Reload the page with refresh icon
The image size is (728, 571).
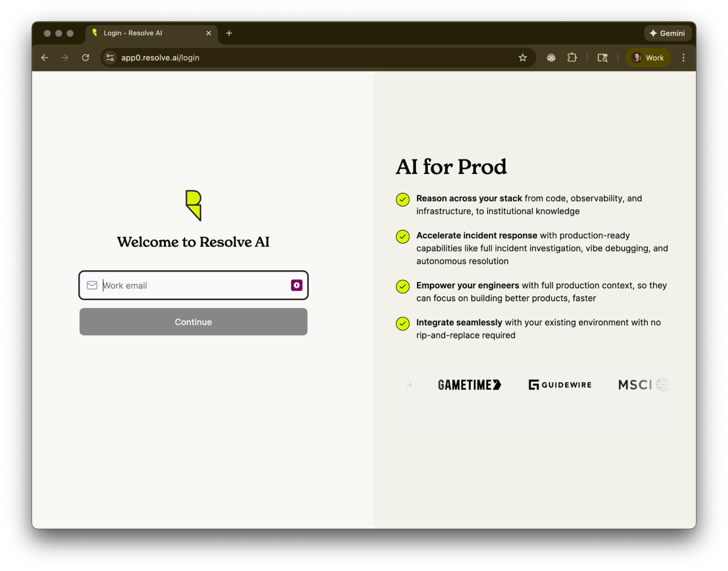(86, 58)
